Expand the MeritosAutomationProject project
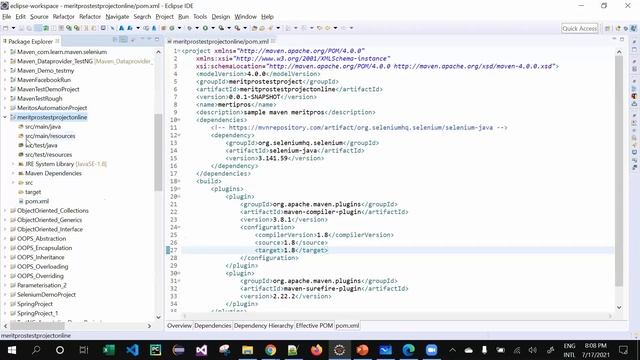 (5, 108)
